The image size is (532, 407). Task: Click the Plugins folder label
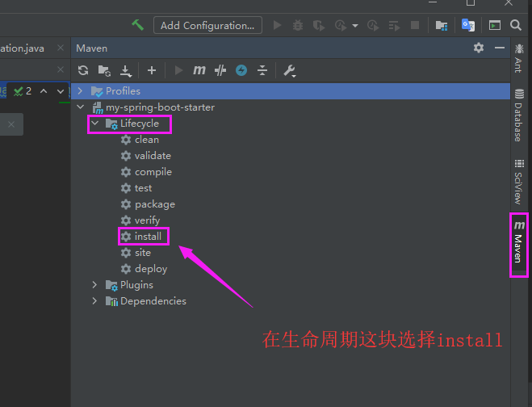pyautogui.click(x=136, y=285)
